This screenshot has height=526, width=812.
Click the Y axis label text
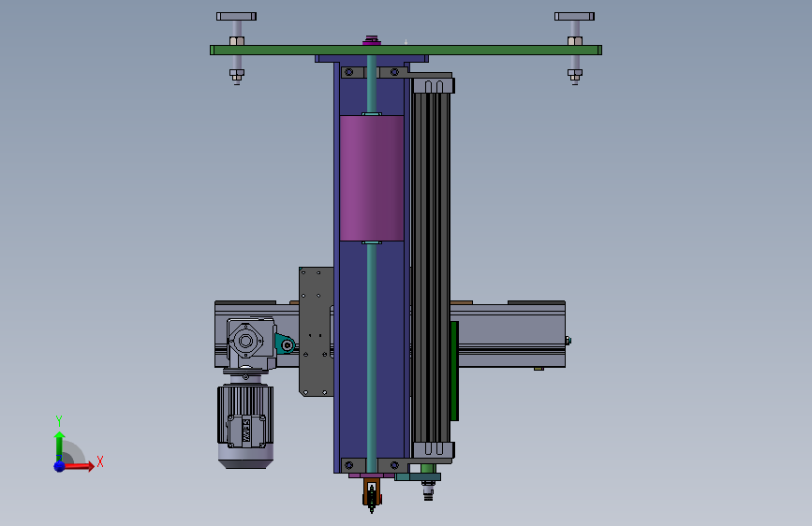point(59,421)
